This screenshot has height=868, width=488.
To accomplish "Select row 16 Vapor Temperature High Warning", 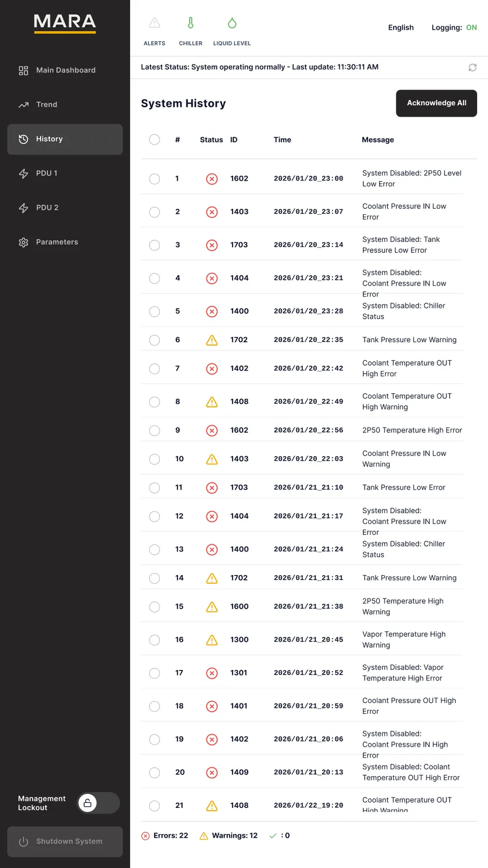I will (155, 640).
